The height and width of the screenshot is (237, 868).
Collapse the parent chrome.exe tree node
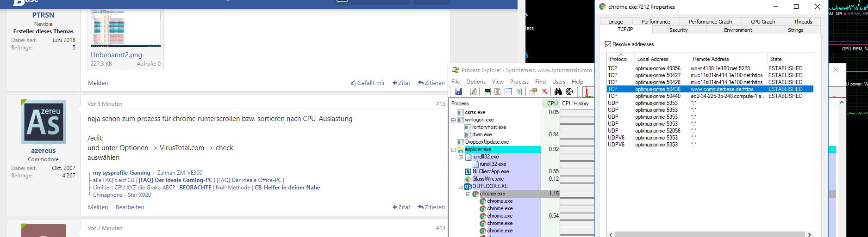468,194
